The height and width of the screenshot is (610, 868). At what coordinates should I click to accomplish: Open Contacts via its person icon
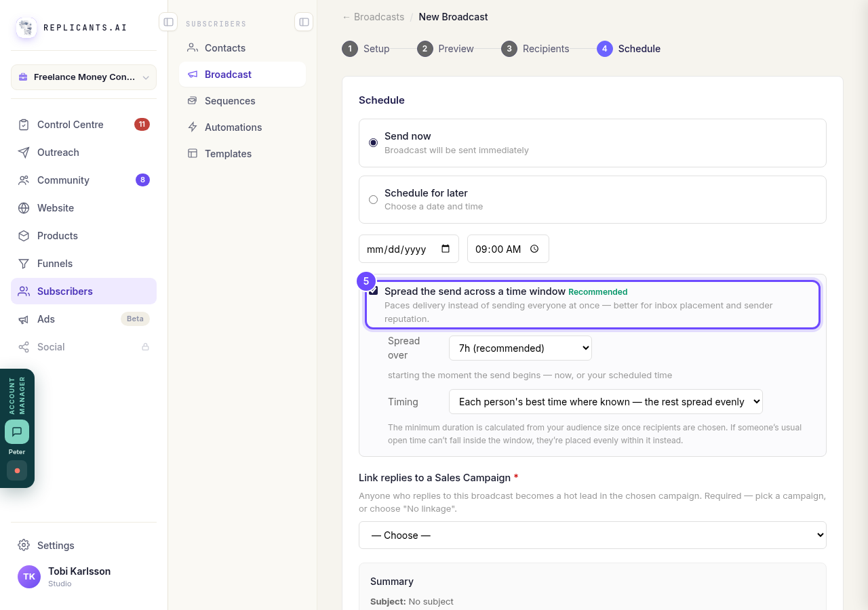pos(193,48)
